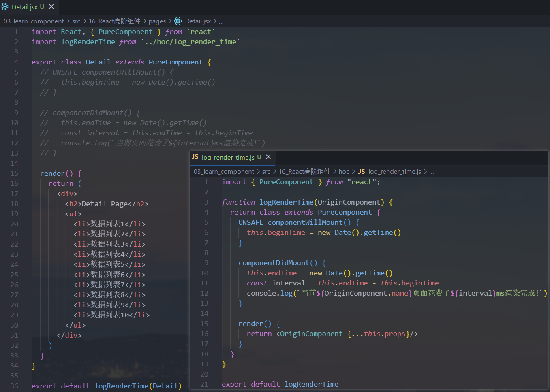The width and height of the screenshot is (550, 392).
Task: Click 'export default logRenderTime' in log_render_time.js
Action: pos(280,384)
